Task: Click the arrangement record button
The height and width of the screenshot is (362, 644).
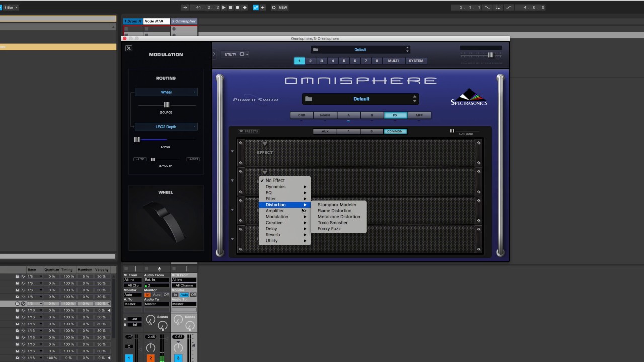Action: click(238, 7)
